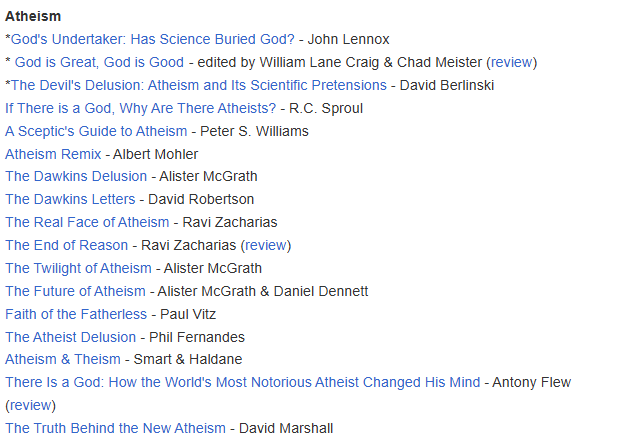The image size is (637, 447).
Task: Open review link for God is Great
Action: coord(511,62)
